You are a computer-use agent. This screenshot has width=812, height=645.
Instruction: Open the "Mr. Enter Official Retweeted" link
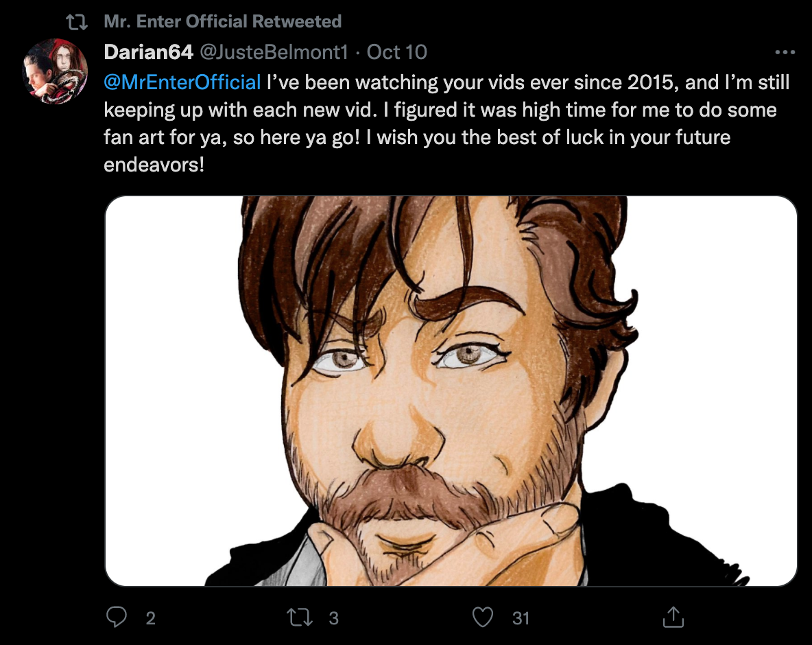pyautogui.click(x=222, y=22)
